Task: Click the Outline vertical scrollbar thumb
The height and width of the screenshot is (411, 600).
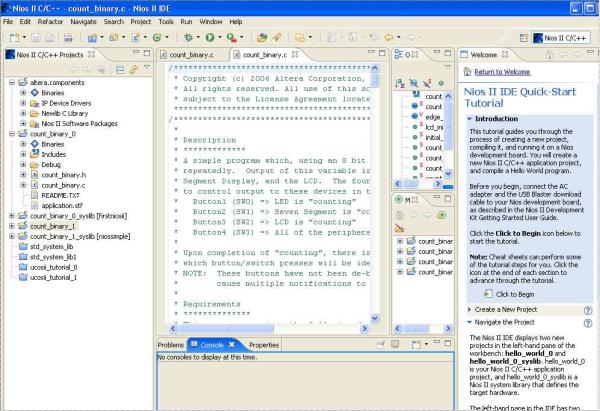Action: click(448, 125)
